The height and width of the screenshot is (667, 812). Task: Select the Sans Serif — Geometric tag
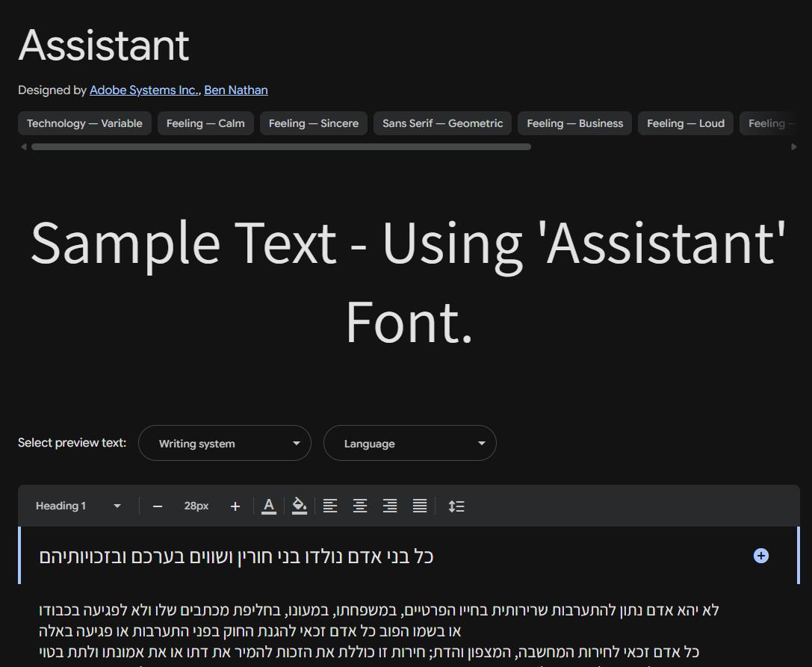coord(443,123)
